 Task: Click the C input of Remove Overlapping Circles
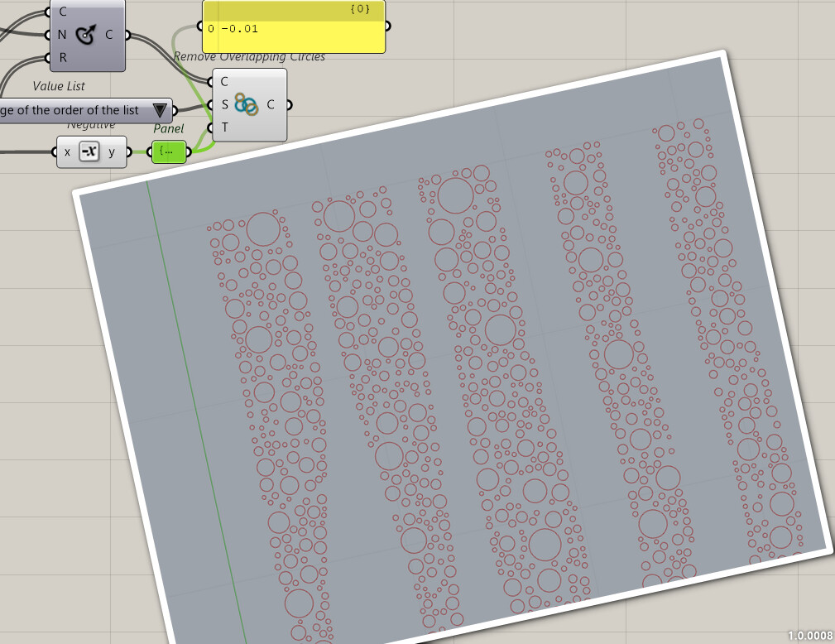[x=223, y=81]
